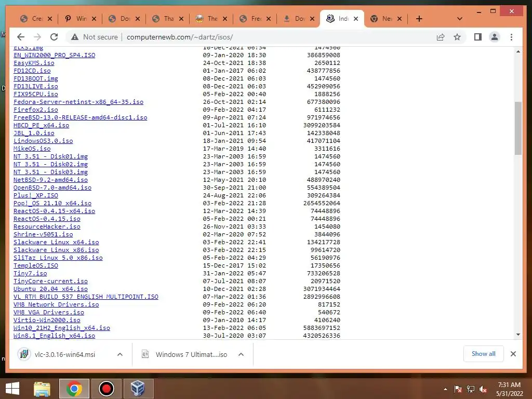The width and height of the screenshot is (532, 399).
Task: Open the LindowsOS3.0.iso link
Action: click(43, 141)
